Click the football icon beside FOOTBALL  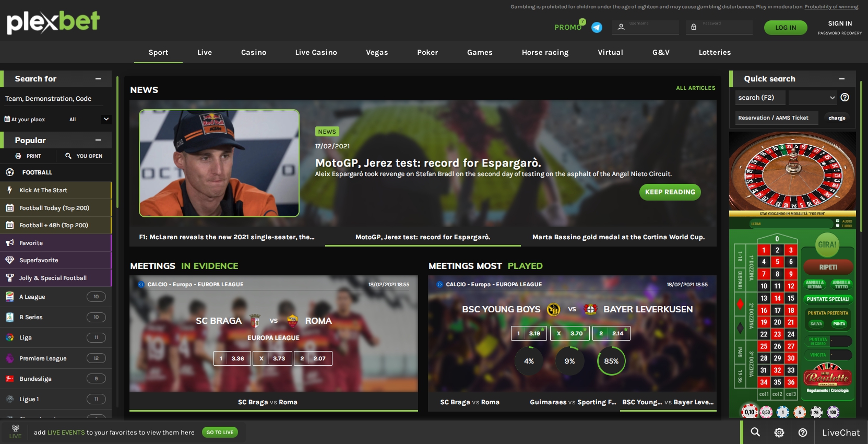coord(10,172)
